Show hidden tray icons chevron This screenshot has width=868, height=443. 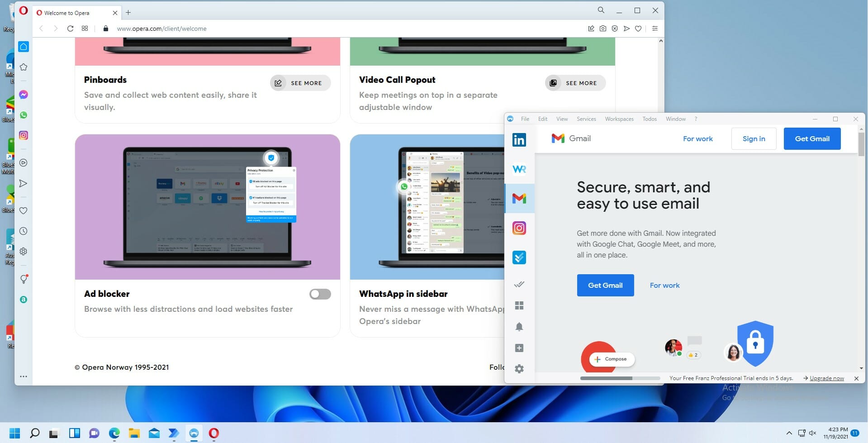tap(789, 433)
